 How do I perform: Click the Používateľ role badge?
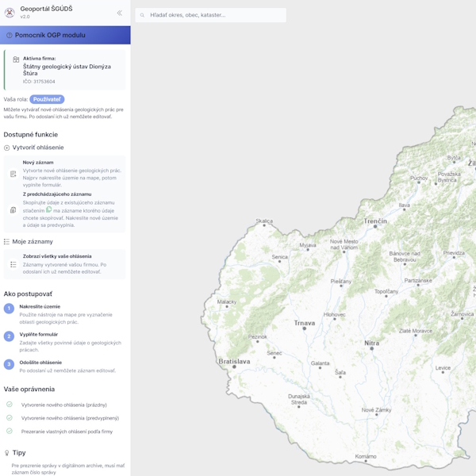click(47, 99)
